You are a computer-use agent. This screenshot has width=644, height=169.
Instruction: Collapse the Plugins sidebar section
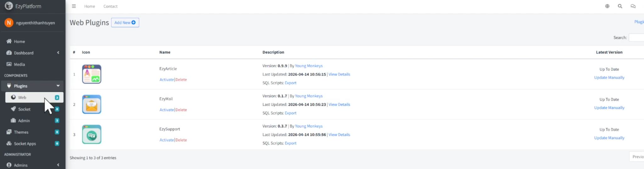click(x=58, y=86)
